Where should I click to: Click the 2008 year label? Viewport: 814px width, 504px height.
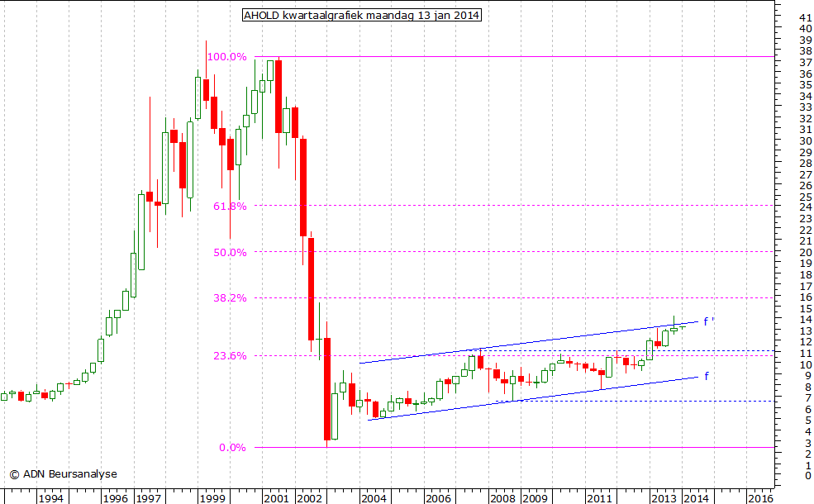click(x=502, y=498)
